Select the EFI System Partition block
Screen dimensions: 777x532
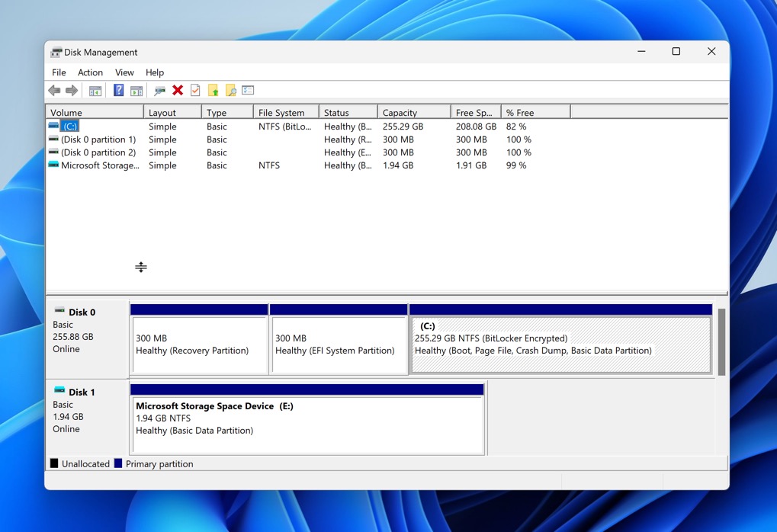click(x=338, y=345)
